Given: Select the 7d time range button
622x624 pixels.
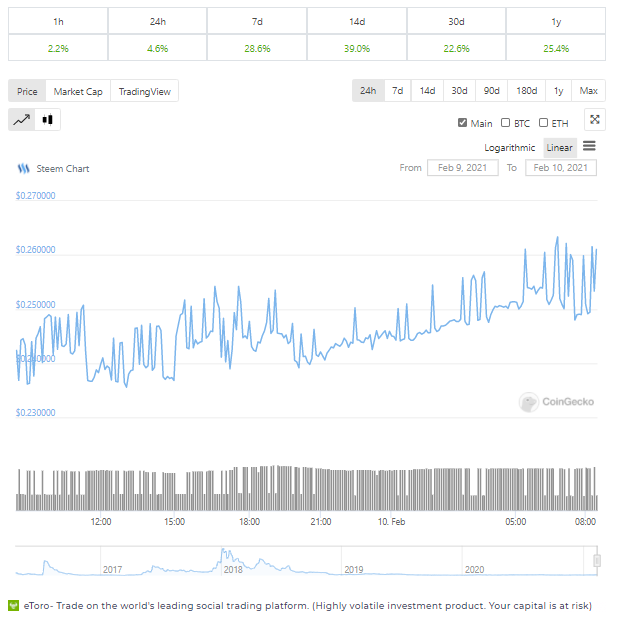Looking at the screenshot, I should pyautogui.click(x=397, y=91).
